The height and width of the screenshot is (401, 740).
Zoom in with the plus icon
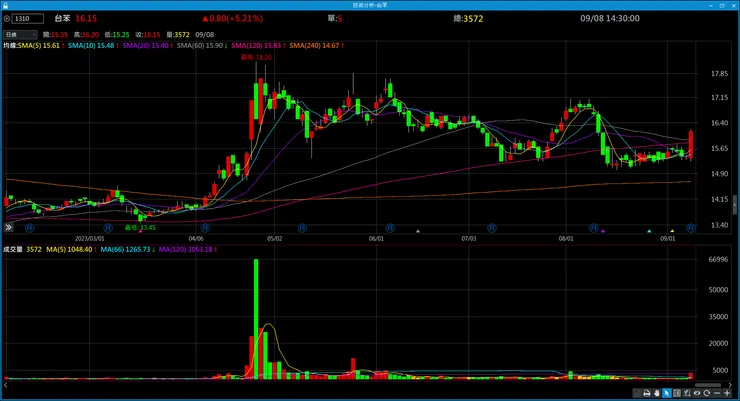727,393
